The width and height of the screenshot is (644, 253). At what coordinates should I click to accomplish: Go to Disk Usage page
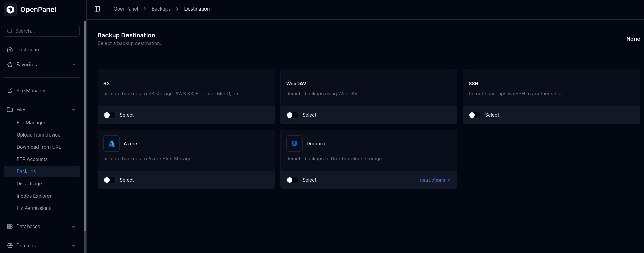point(29,184)
